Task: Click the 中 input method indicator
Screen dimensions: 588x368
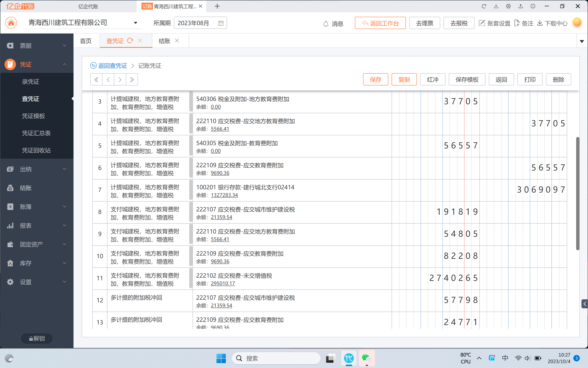Action: 505,358
